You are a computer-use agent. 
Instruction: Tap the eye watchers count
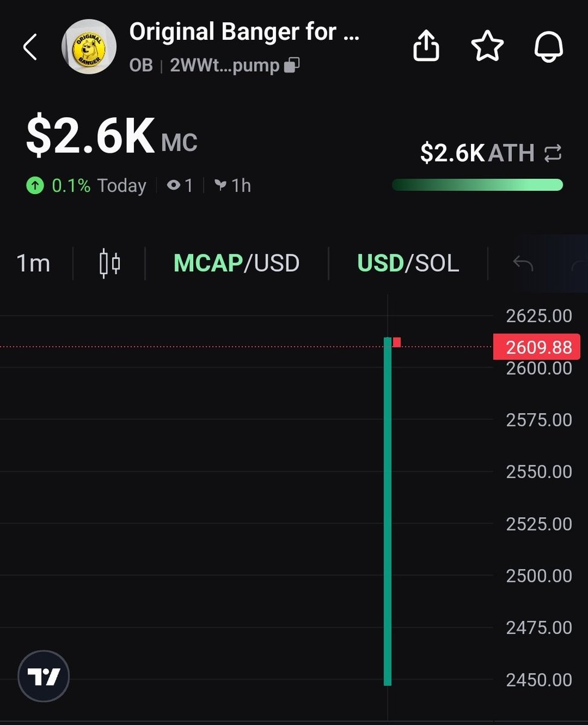click(180, 185)
